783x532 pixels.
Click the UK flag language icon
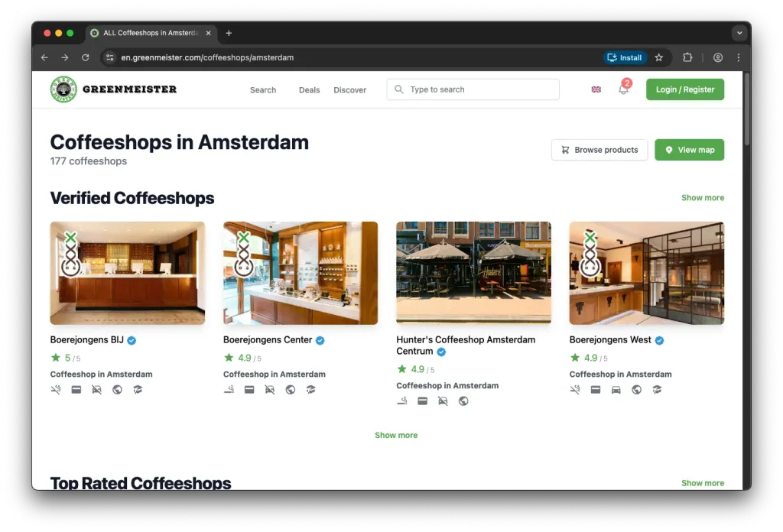click(596, 89)
